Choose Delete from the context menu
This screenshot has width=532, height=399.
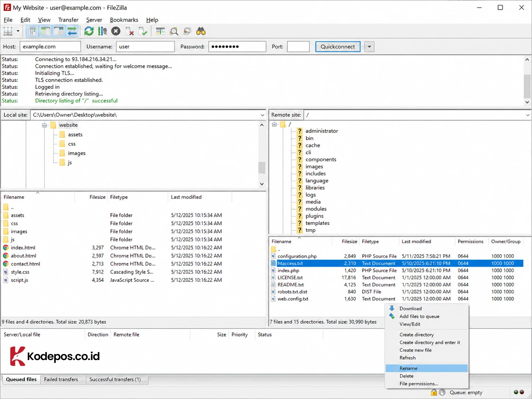pos(427,376)
